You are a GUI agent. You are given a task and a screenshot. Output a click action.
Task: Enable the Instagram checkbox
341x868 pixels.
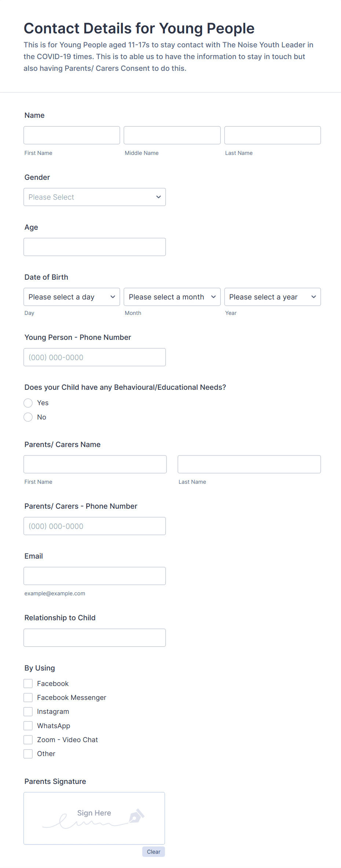[x=28, y=711]
